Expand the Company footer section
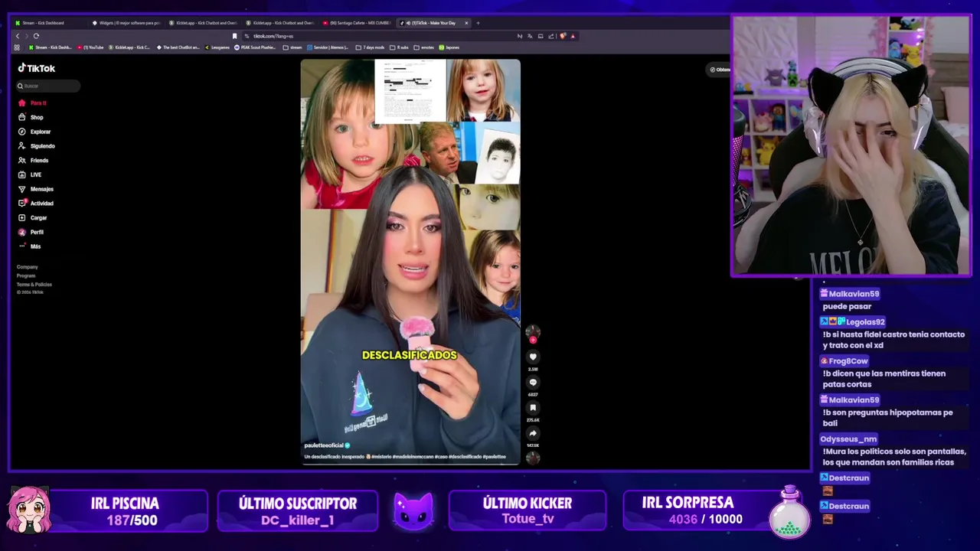The width and height of the screenshot is (980, 551). 28,267
